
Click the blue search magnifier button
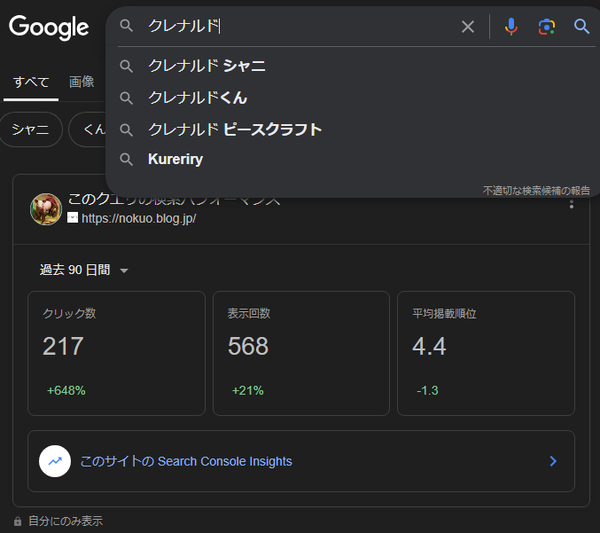pos(581,26)
